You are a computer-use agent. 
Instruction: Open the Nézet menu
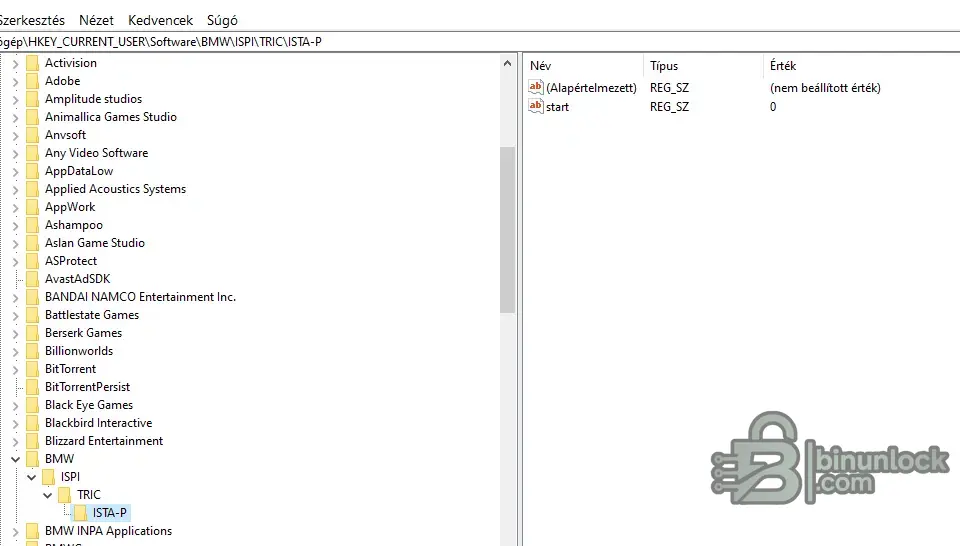pos(96,20)
